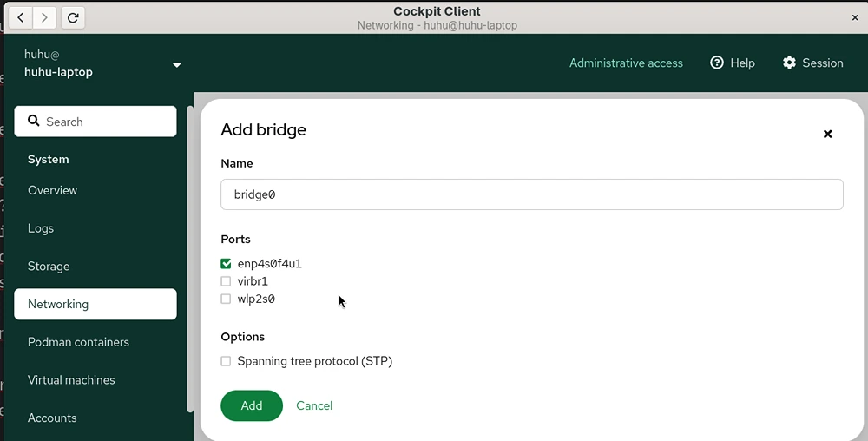868x441 pixels.
Task: Open the Session gear menu
Action: 812,63
